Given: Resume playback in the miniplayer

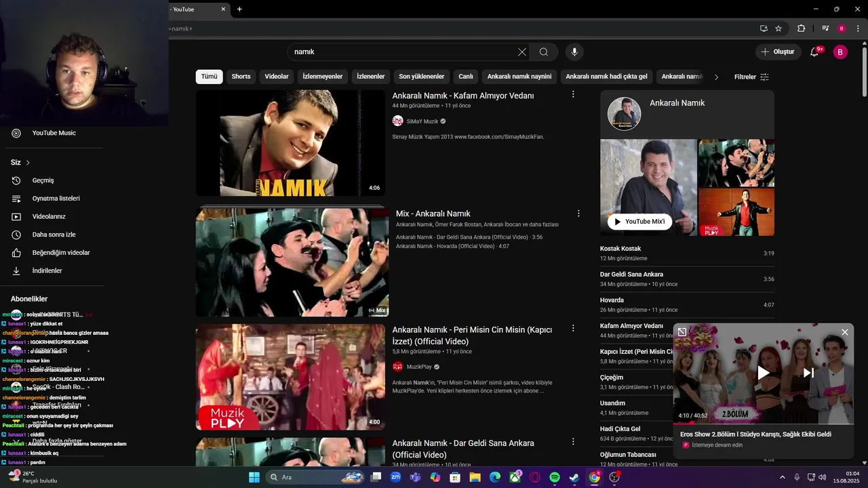Looking at the screenshot, I should click(763, 372).
